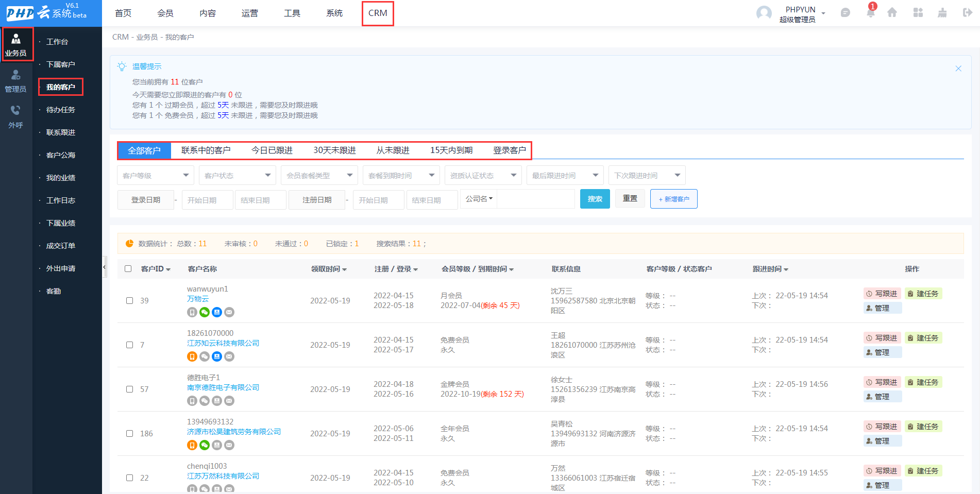Open the 客户等级 dropdown filter
The image size is (980, 494).
pyautogui.click(x=156, y=176)
